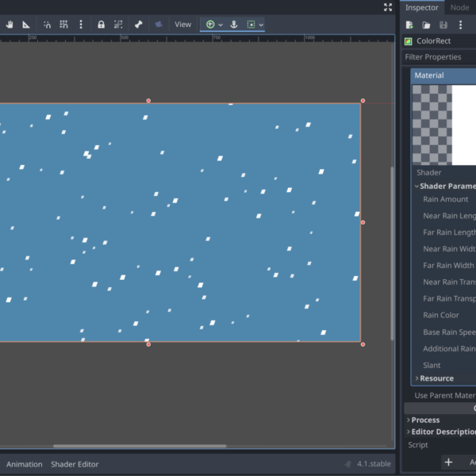Click bottom-center resize handle of ColorRect
This screenshot has width=476, height=476.
point(148,344)
